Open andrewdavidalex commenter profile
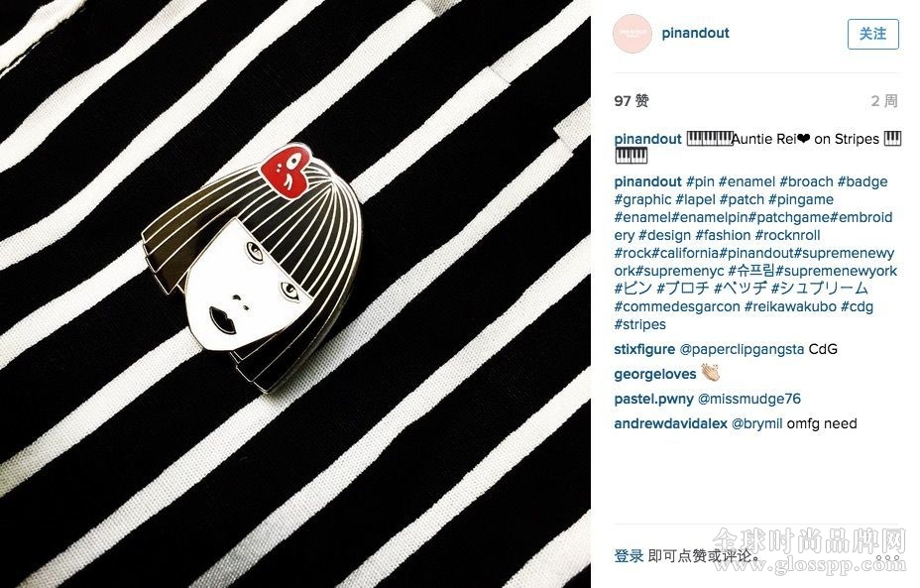920x588 pixels. coord(670,423)
